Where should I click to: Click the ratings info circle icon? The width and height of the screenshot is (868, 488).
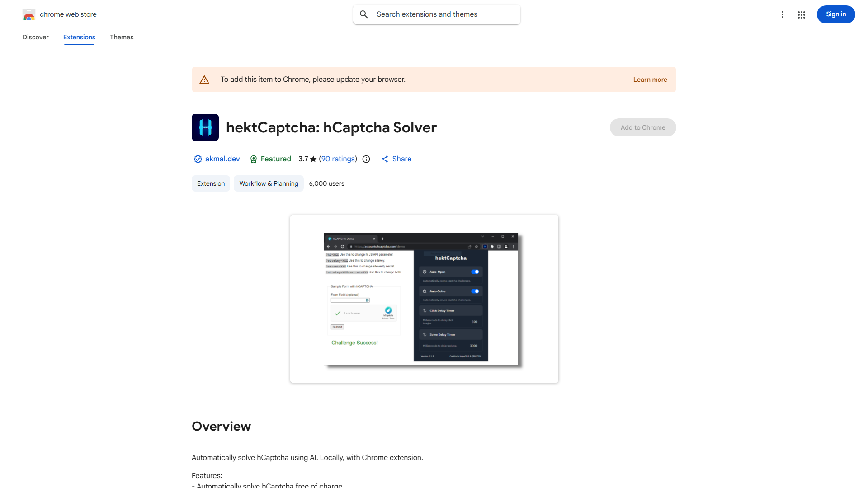(x=366, y=159)
